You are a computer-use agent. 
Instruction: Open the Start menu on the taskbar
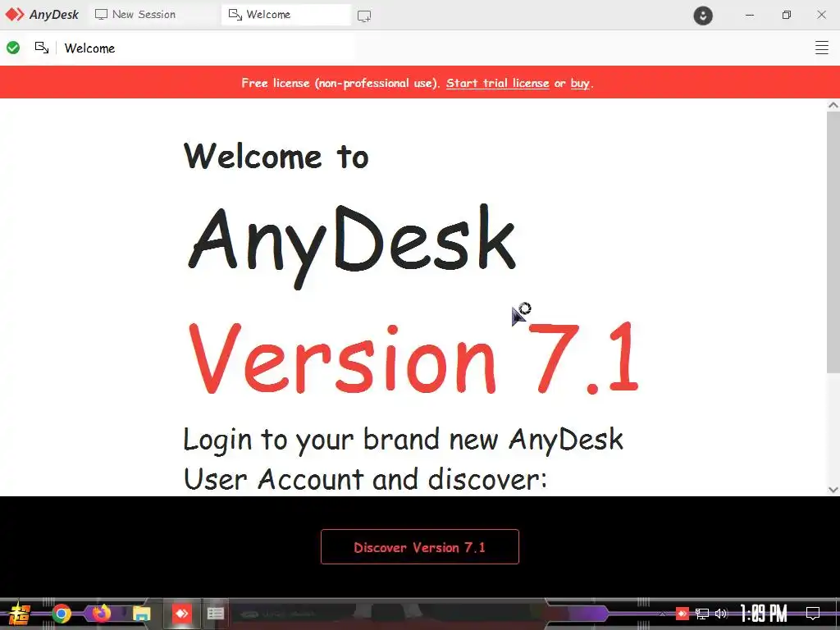[x=20, y=614]
